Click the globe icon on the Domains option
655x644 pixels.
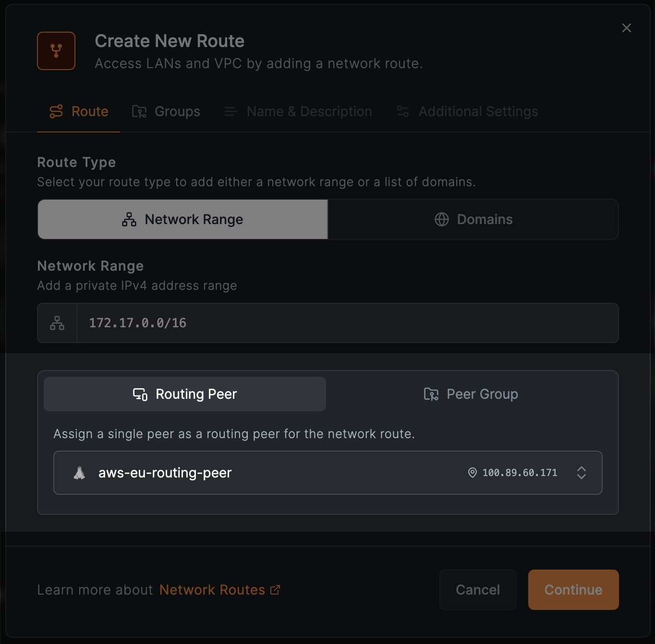440,219
